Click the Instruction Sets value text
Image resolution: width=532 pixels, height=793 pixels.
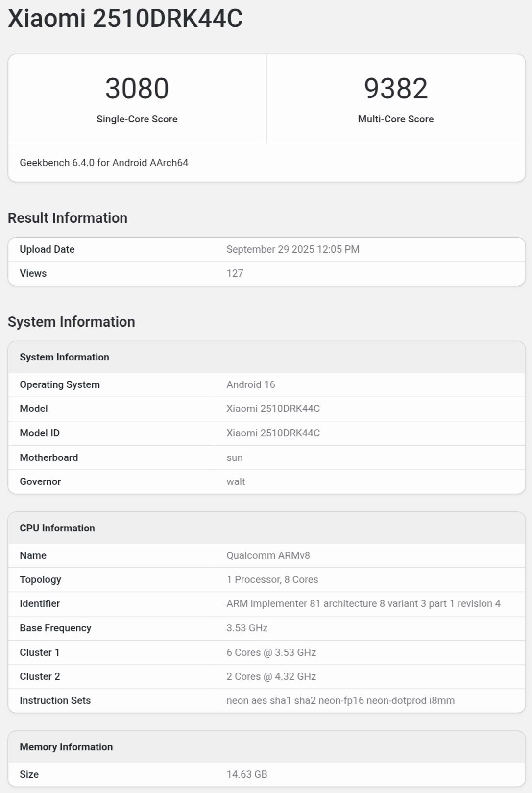click(340, 700)
